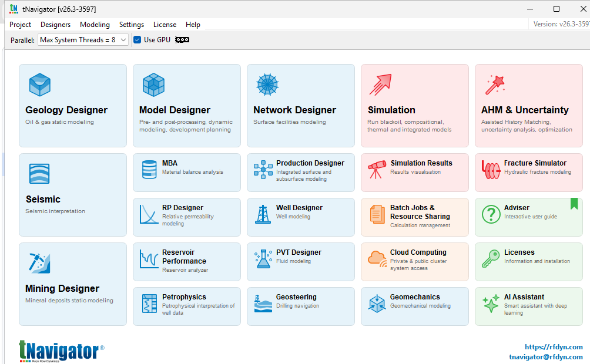Click the Geomechanics cube icon
This screenshot has width=590, height=364.
(377, 304)
